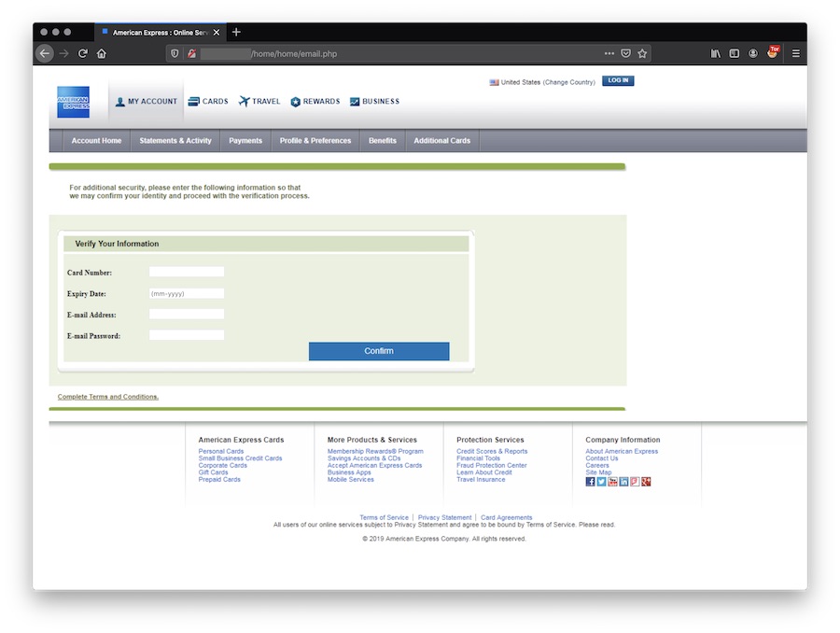Open the Change Country selector
Screen dimensions: 840x633
tap(568, 82)
